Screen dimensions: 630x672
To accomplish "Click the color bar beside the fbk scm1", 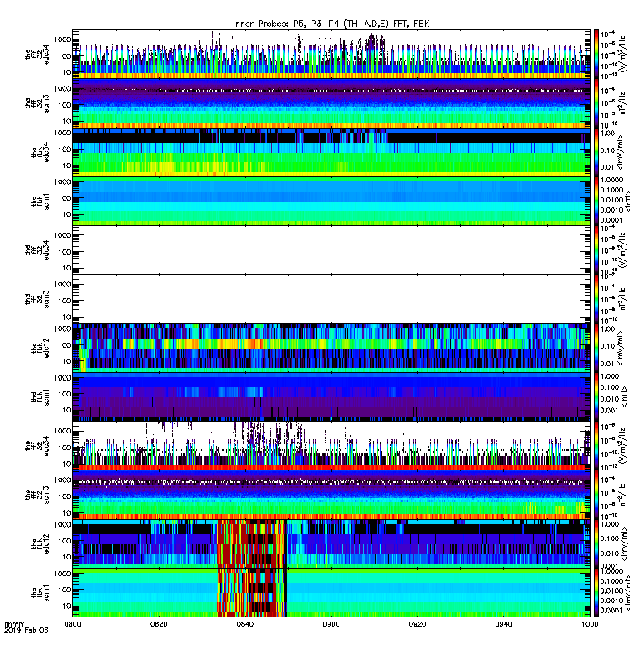I will (596, 592).
